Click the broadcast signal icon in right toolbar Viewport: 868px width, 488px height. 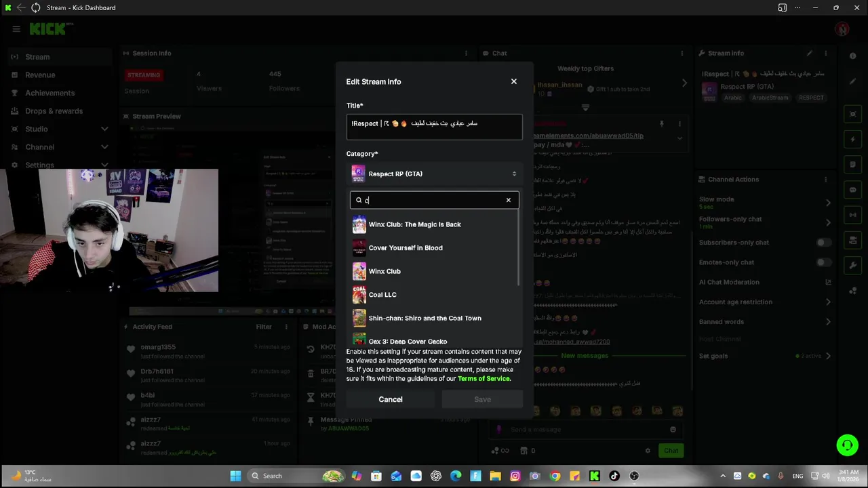pyautogui.click(x=852, y=215)
